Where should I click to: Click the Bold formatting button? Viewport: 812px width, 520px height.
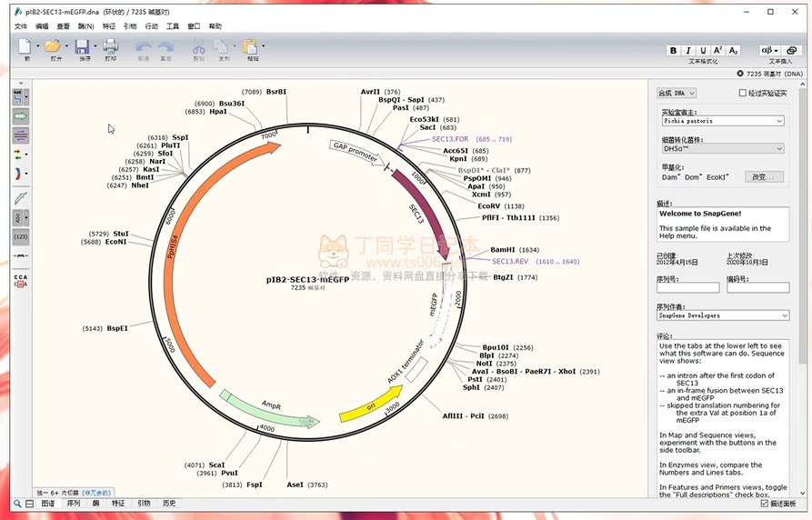[x=673, y=51]
